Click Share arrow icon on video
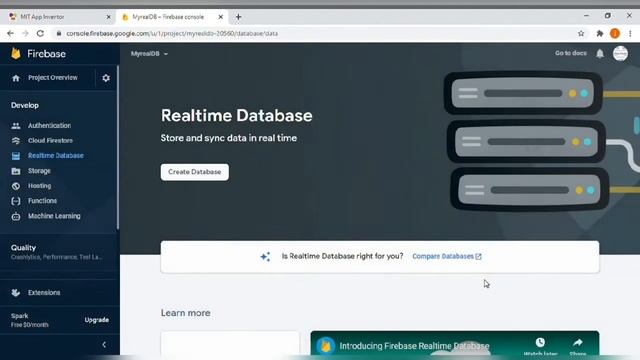Image resolution: width=640 pixels, height=360 pixels. [578, 342]
